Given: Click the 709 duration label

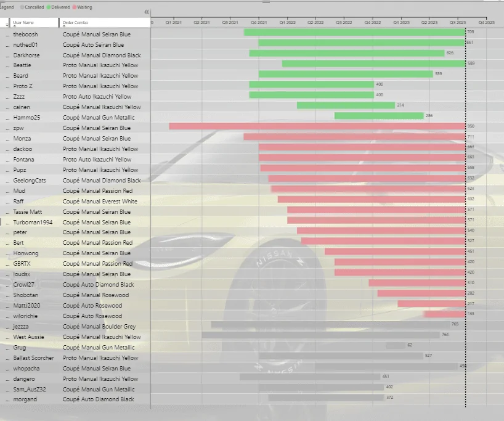Looking at the screenshot, I should (x=471, y=32).
